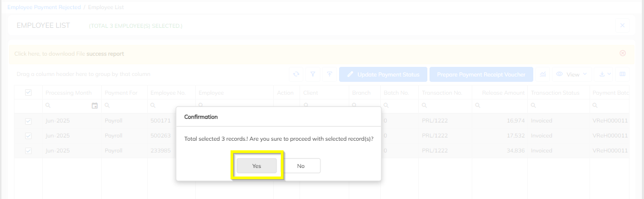Image resolution: width=644 pixels, height=199 pixels.
Task: Open the filter funnel icon
Action: coord(313,74)
